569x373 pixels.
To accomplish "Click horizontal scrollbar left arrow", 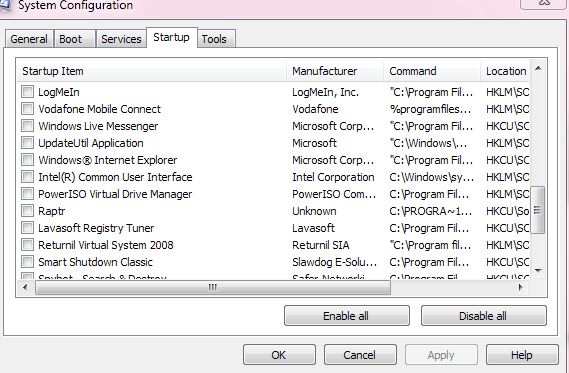I will point(25,287).
